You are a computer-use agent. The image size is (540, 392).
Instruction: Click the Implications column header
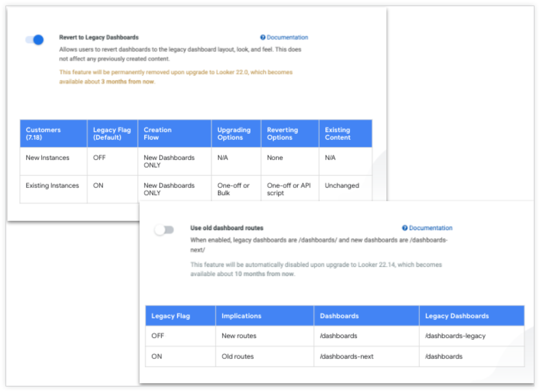tap(241, 316)
